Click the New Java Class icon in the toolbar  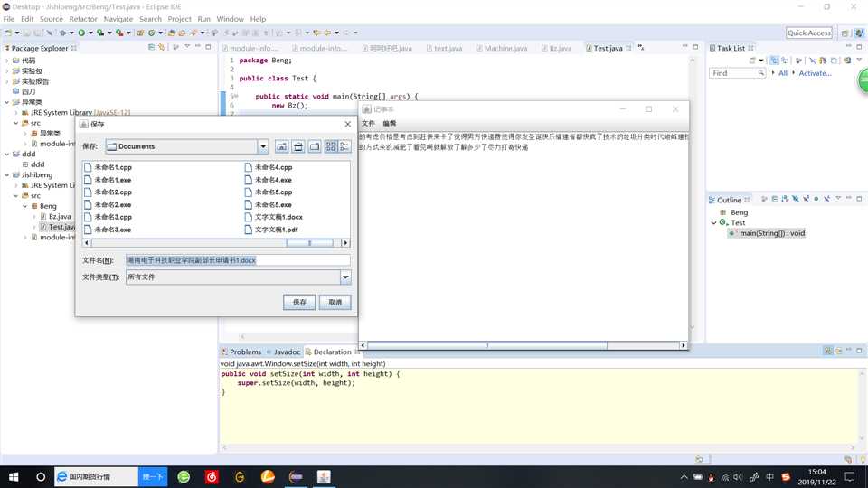[151, 33]
